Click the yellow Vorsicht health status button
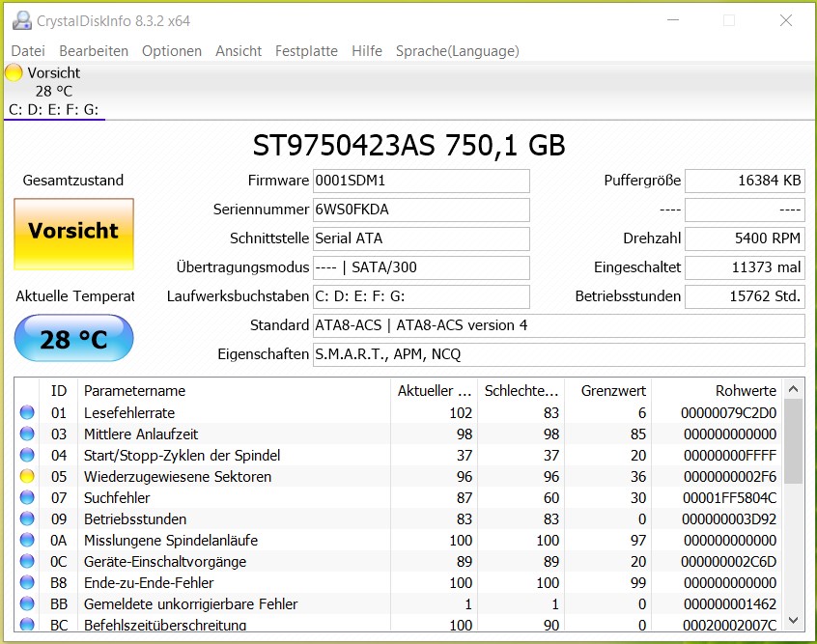This screenshot has width=817, height=644. (x=74, y=234)
